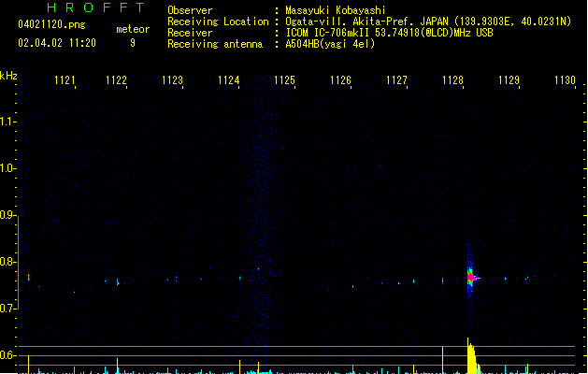Click the file name 04021120.png
The width and height of the screenshot is (588, 374).
point(51,24)
